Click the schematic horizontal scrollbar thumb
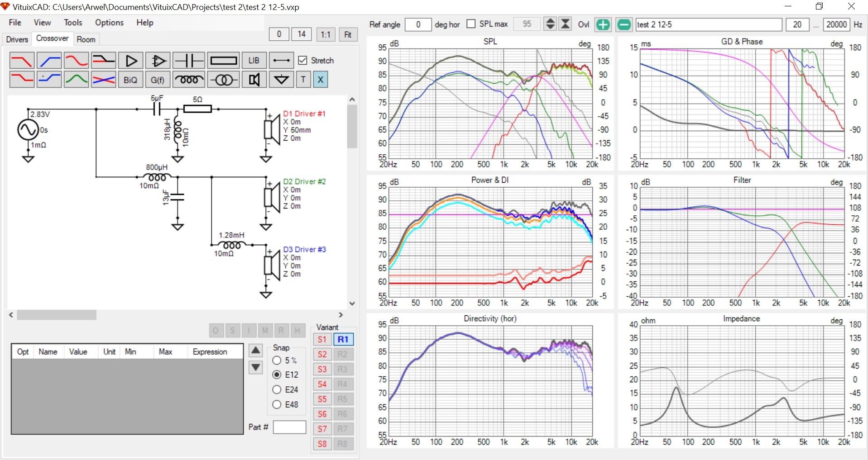Image resolution: width=868 pixels, height=460 pixels. pos(57,315)
